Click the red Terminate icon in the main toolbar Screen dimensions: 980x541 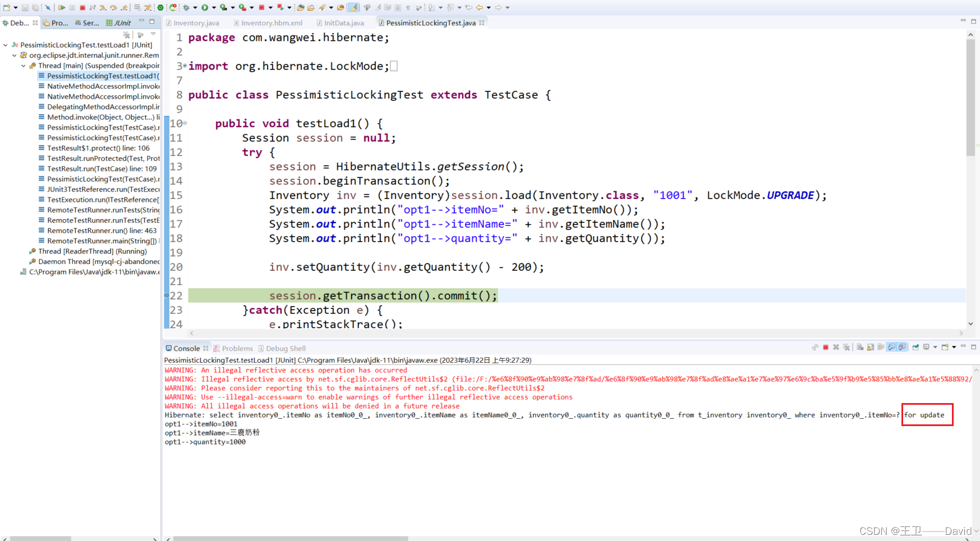point(82,7)
